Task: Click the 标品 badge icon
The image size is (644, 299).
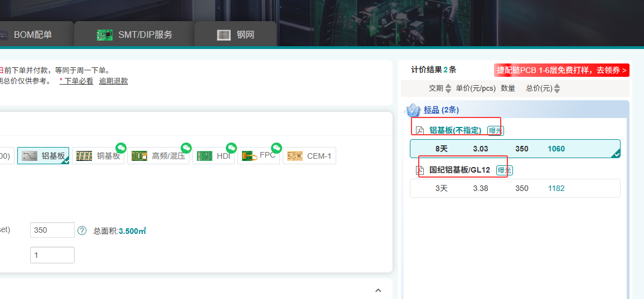Action: tap(413, 110)
